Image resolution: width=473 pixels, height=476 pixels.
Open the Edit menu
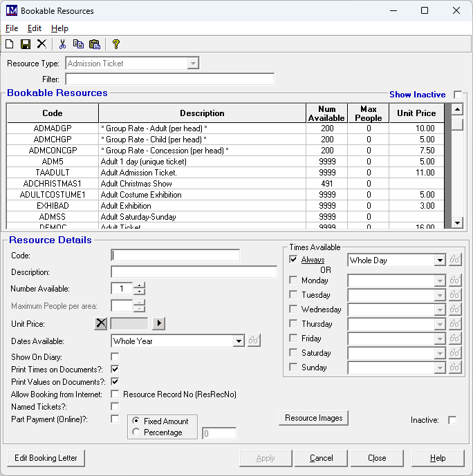pyautogui.click(x=35, y=28)
